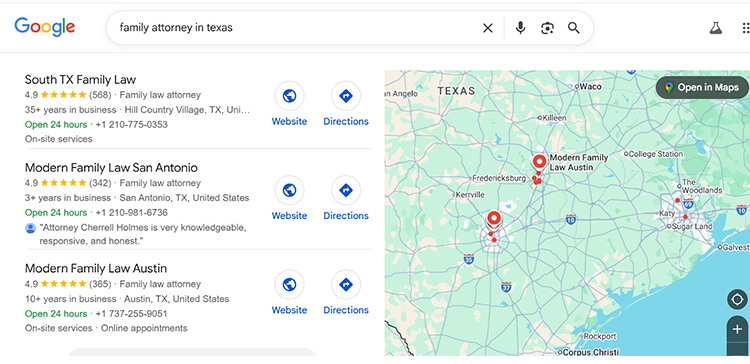Open South TX Family Law website icon
The image size is (750, 364).
289,96
